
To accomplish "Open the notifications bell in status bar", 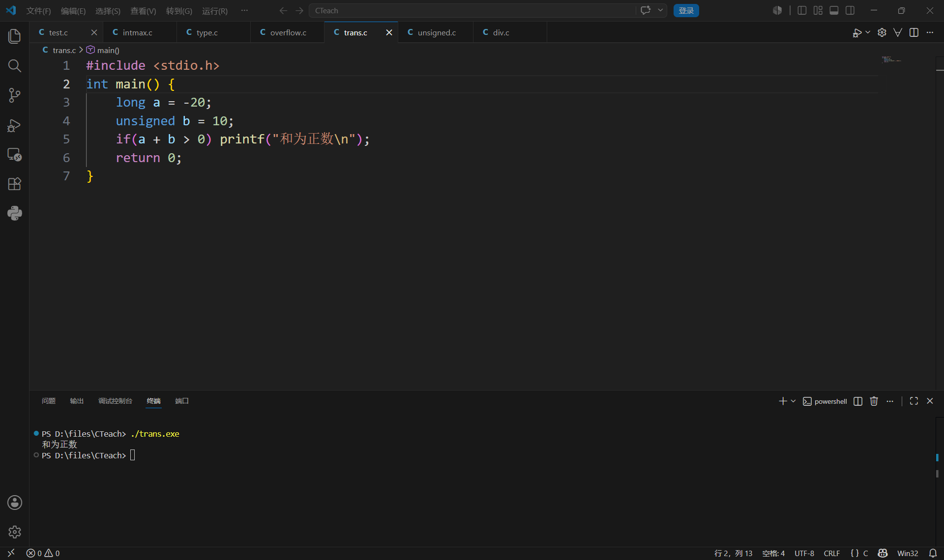I will 933,553.
